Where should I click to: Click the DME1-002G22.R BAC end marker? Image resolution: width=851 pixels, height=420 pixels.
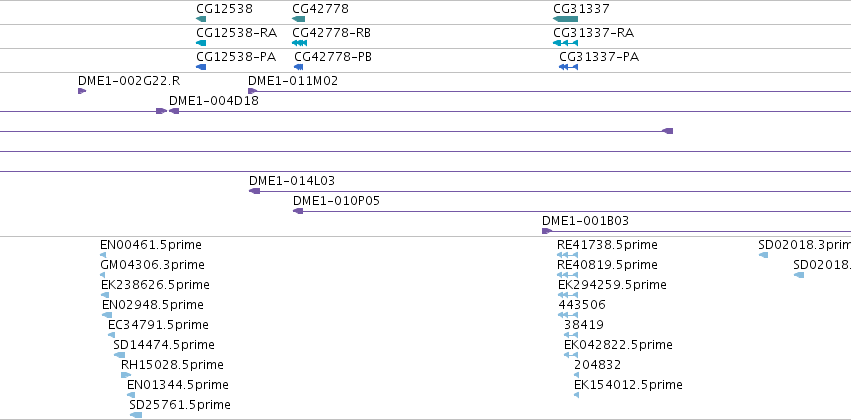82,91
